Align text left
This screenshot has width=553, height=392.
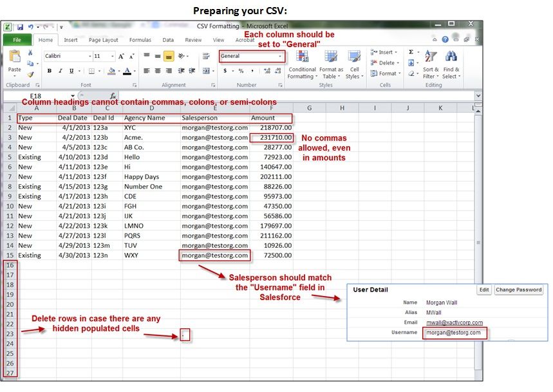pos(147,71)
